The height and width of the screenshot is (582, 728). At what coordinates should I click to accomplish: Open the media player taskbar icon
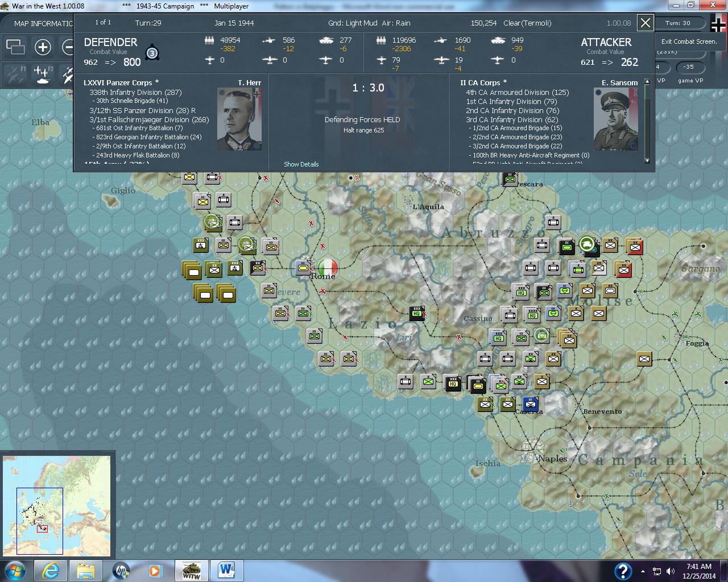coord(155,570)
